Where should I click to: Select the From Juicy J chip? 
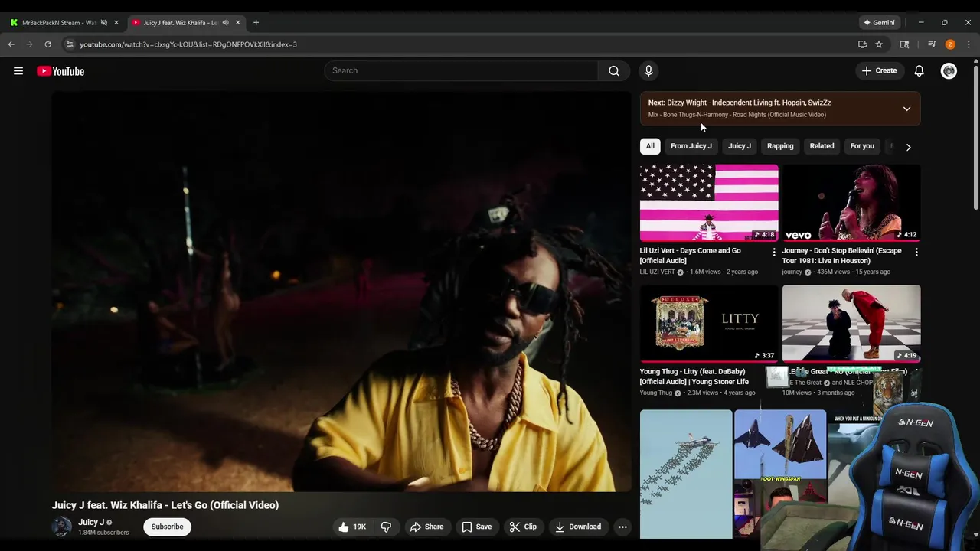pyautogui.click(x=691, y=146)
